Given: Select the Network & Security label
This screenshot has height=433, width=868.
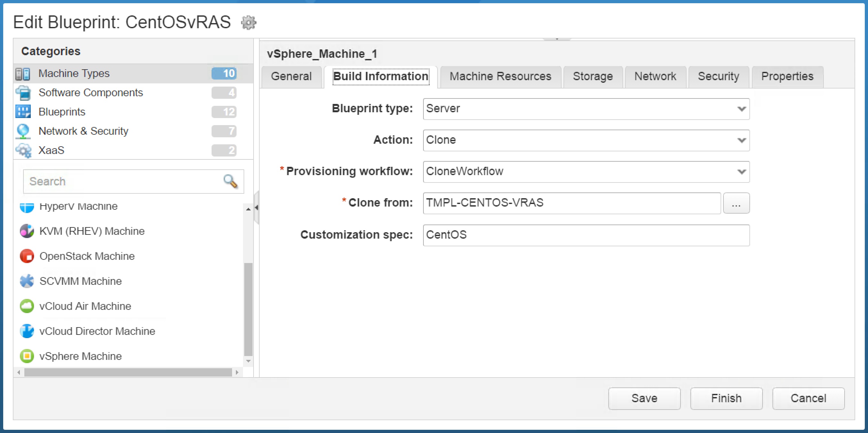Looking at the screenshot, I should (x=84, y=131).
